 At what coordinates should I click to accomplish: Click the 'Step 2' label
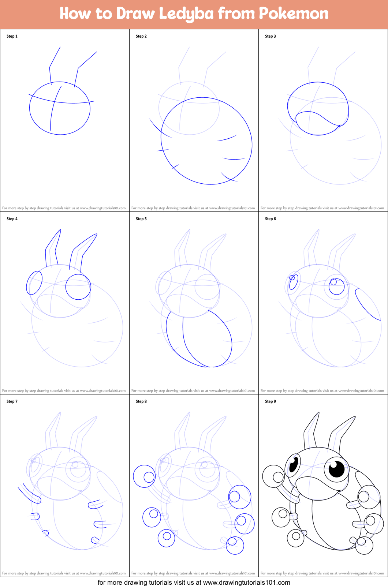coord(141,36)
